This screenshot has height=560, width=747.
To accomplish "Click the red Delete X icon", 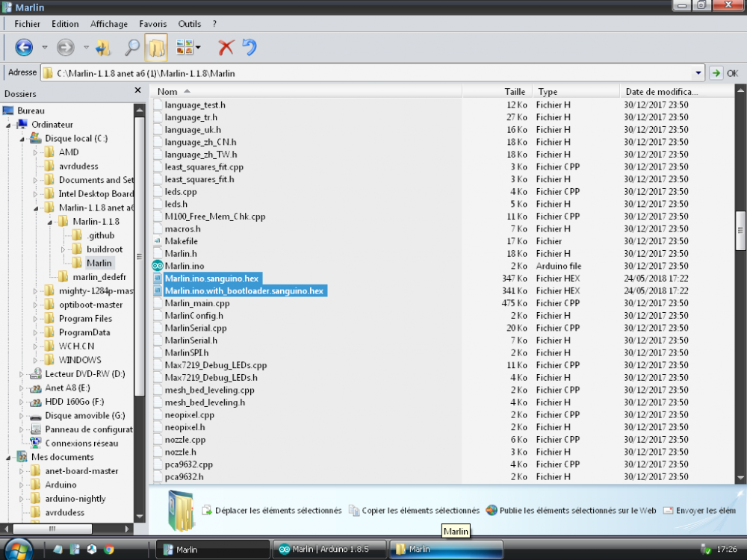I will (x=226, y=47).
